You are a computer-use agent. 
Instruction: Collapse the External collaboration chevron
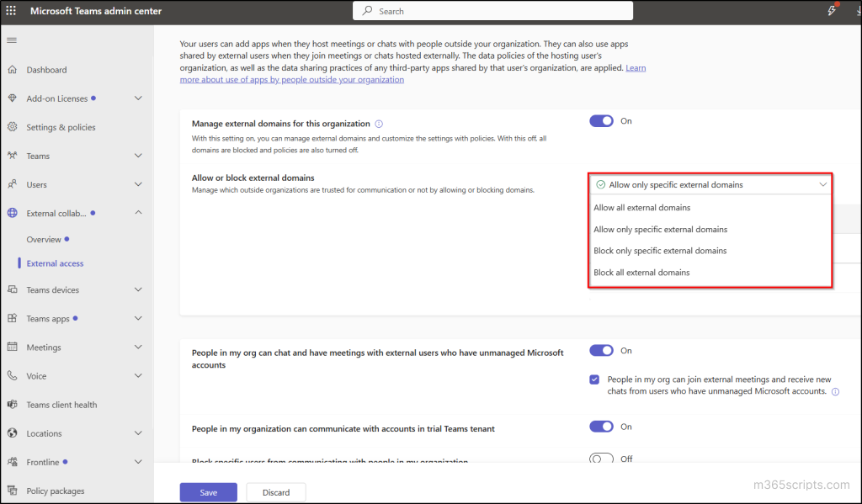139,213
